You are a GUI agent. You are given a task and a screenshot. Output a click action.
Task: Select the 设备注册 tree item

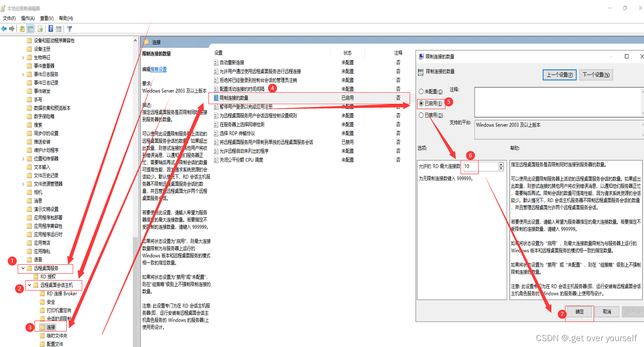tap(42, 49)
